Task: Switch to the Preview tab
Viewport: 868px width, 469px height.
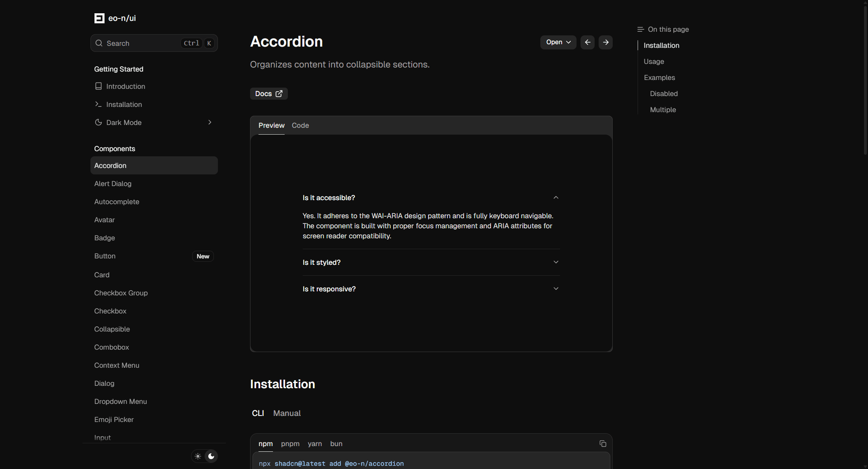Action: (271, 125)
